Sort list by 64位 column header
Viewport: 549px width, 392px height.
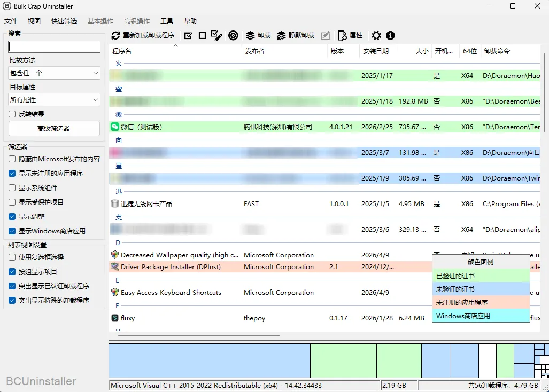coord(469,51)
